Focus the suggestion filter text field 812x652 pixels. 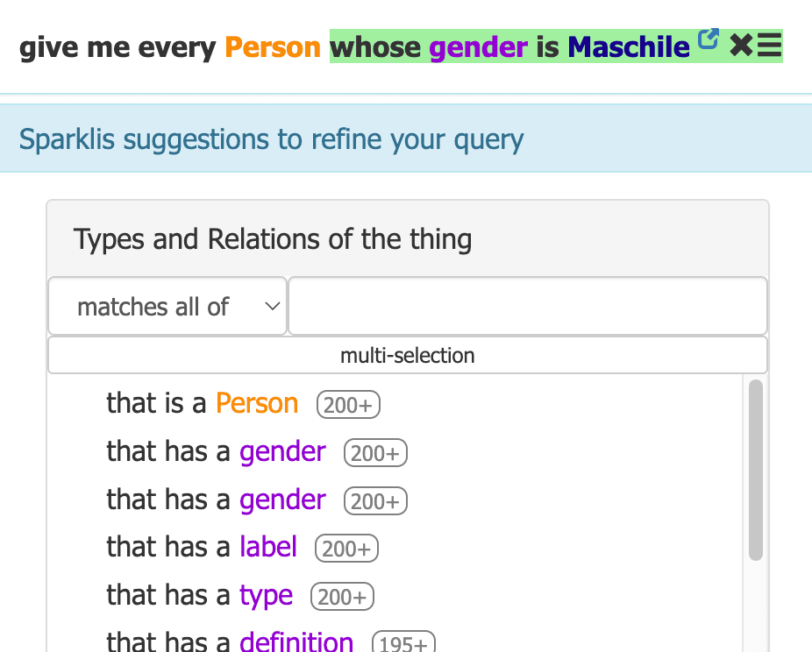[x=528, y=307]
